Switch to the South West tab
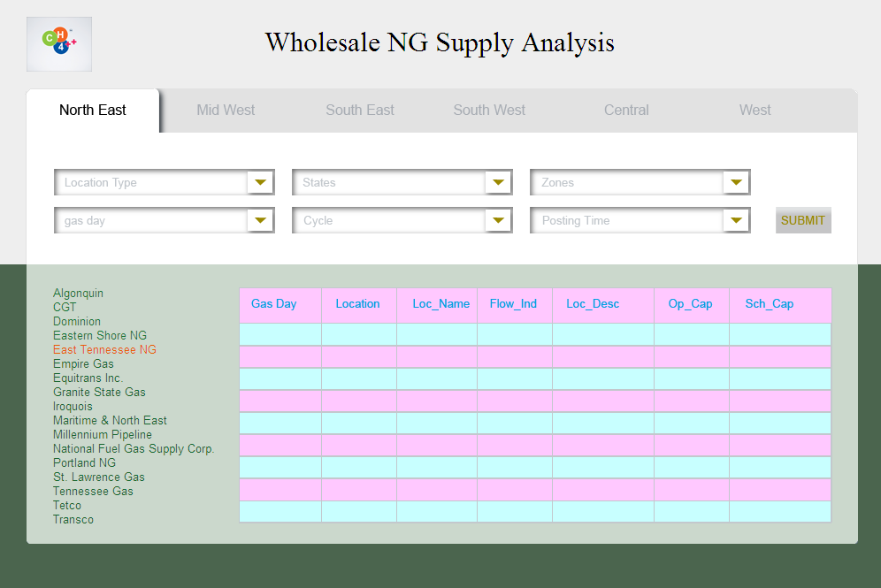 (489, 110)
